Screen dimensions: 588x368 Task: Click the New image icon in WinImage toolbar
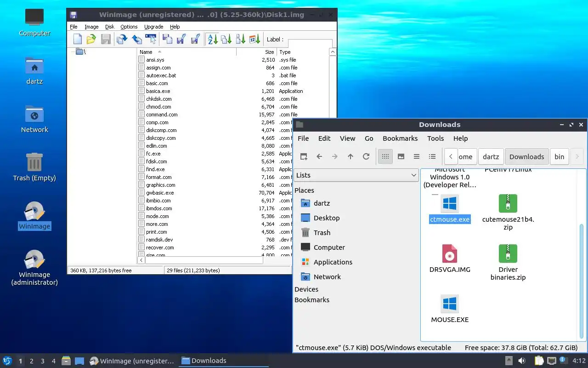[78, 39]
